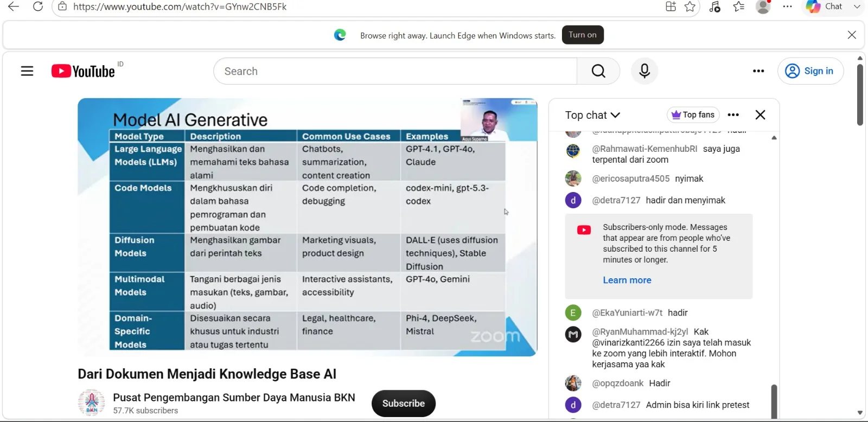View site information lock icon
Screen dimensions: 868x422
(63, 7)
